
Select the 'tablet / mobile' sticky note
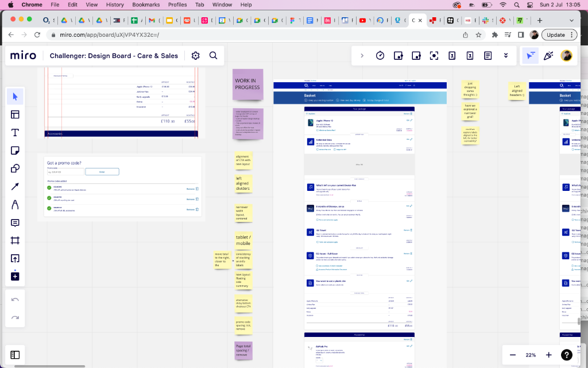click(243, 240)
